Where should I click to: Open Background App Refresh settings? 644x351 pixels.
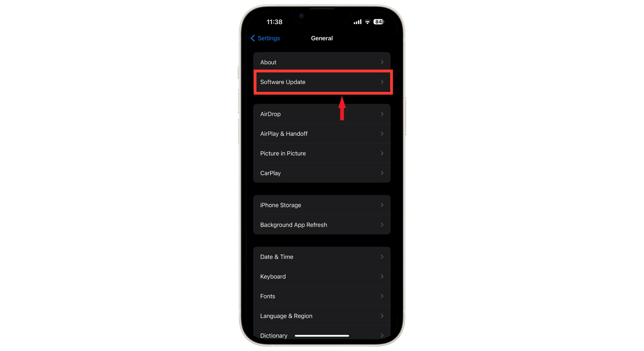[x=322, y=225]
